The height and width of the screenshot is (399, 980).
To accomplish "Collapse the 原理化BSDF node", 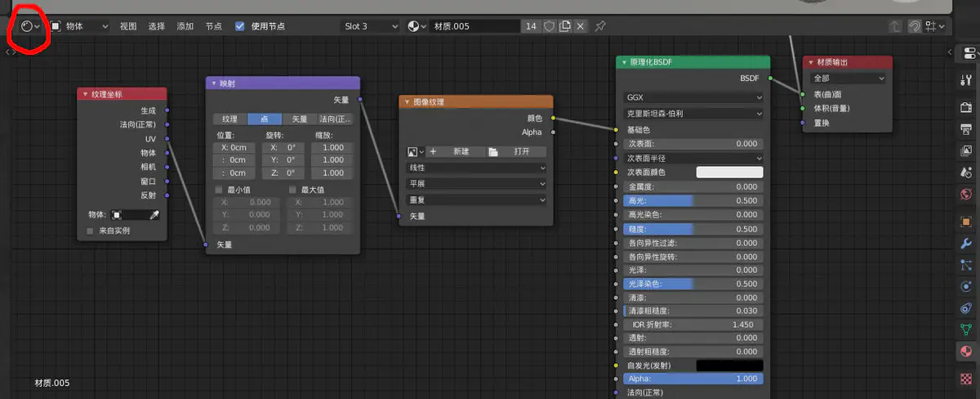I will point(623,62).
